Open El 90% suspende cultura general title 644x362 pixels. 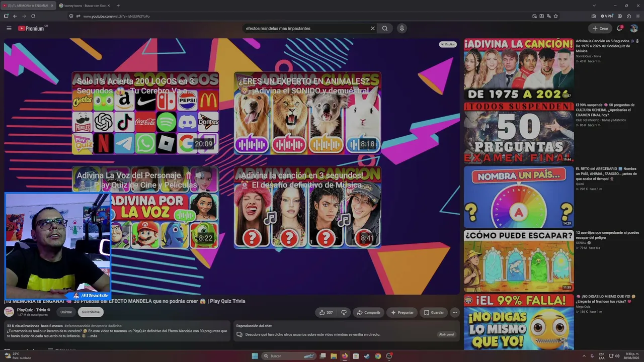click(605, 110)
